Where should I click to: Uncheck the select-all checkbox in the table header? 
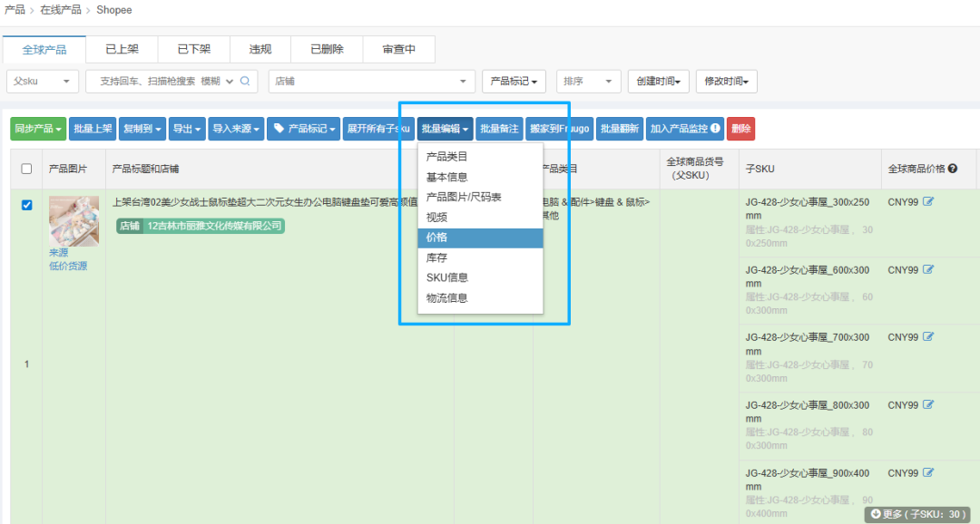coord(25,169)
